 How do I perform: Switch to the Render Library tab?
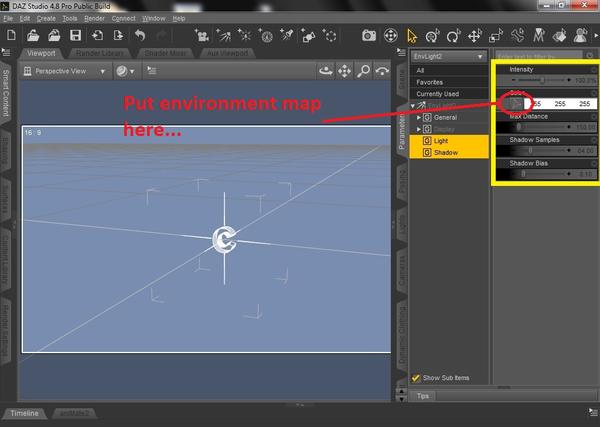point(100,53)
